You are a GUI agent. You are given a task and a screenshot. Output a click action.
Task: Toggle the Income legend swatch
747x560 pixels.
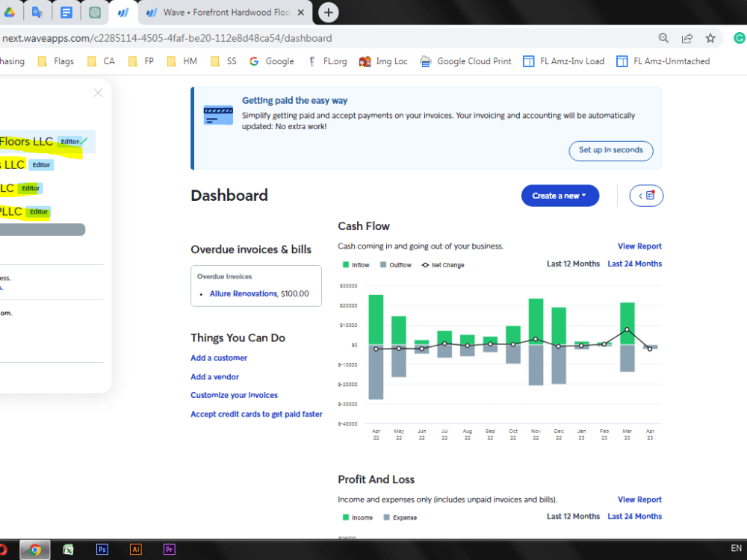pos(346,517)
